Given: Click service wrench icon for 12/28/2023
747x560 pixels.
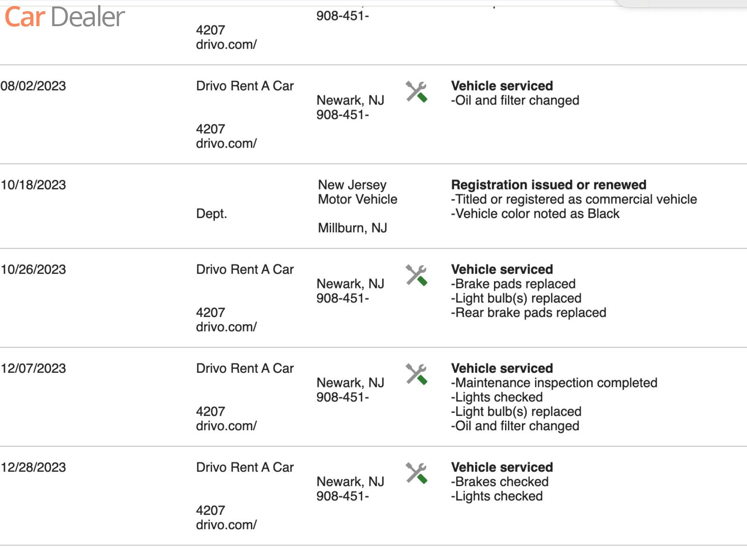Looking at the screenshot, I should coord(416,473).
